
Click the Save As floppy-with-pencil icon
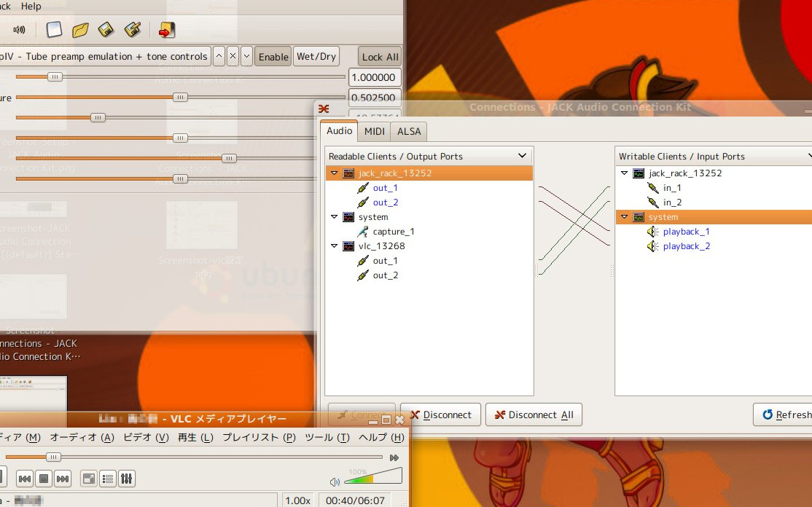[x=132, y=30]
